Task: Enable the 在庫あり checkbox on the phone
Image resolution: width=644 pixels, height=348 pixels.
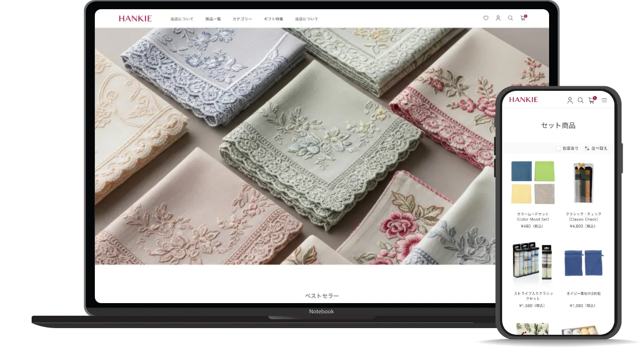Action: (x=558, y=148)
